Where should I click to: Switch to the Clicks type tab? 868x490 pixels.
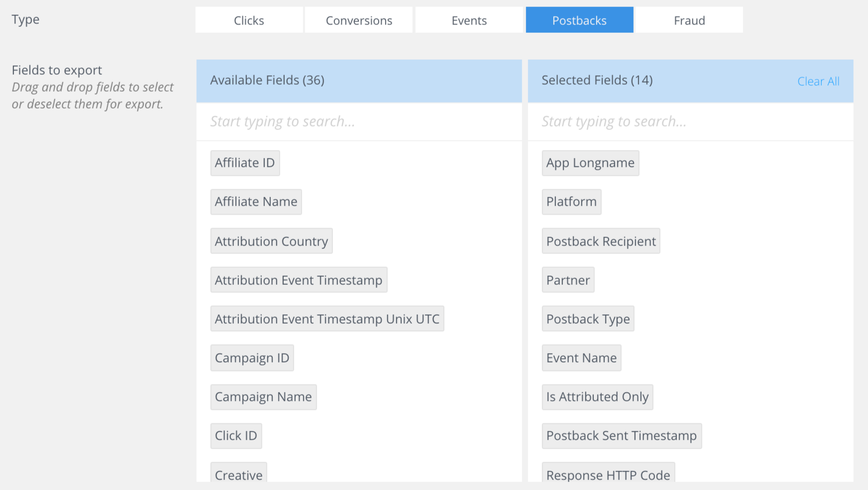pos(249,20)
